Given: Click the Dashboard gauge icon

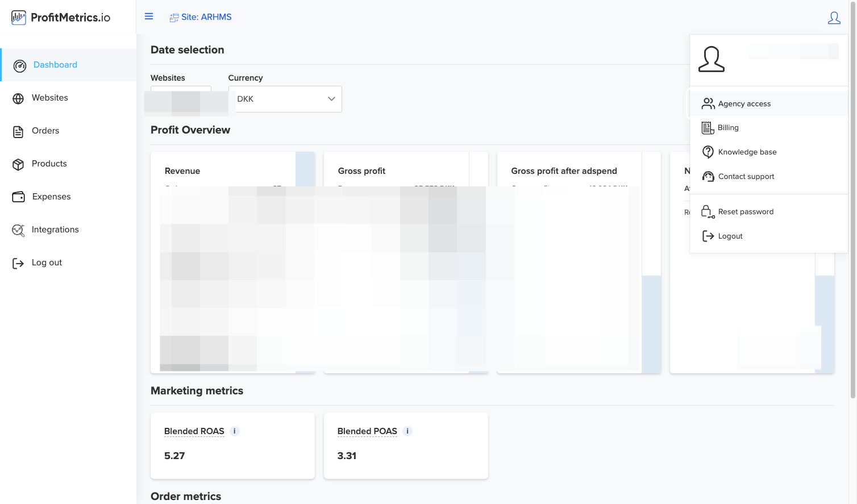Looking at the screenshot, I should click(20, 66).
